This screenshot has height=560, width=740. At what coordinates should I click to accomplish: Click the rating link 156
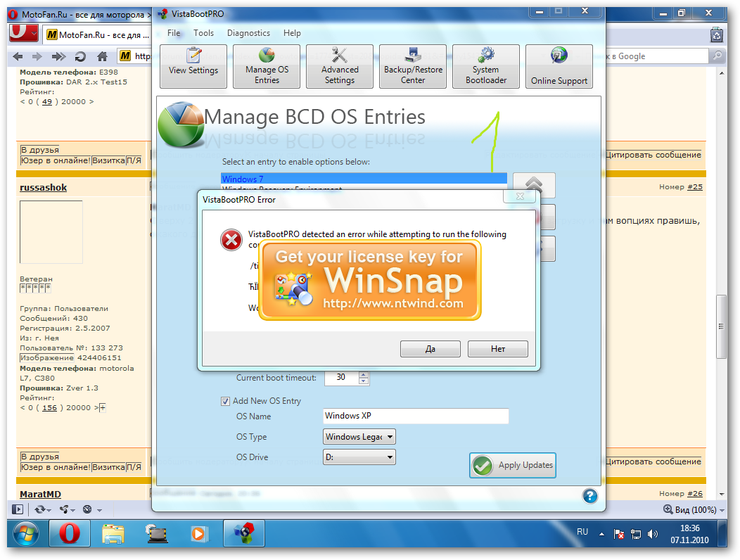pyautogui.click(x=49, y=407)
